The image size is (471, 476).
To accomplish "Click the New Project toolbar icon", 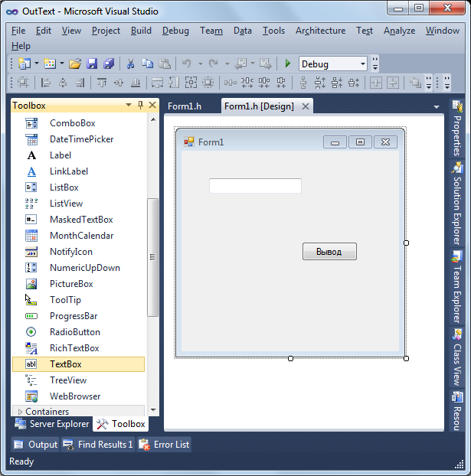I will click(x=24, y=64).
